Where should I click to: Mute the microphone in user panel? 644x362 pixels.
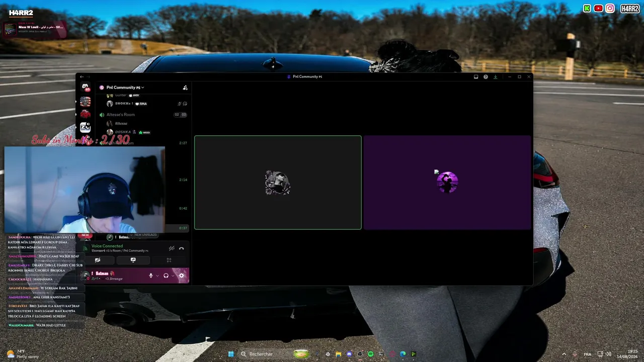click(150, 276)
